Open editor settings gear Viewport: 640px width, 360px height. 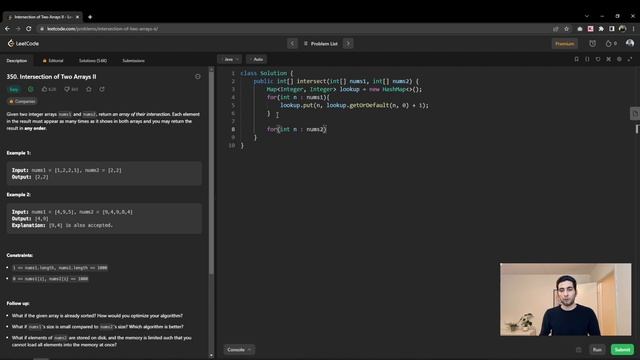point(619,59)
